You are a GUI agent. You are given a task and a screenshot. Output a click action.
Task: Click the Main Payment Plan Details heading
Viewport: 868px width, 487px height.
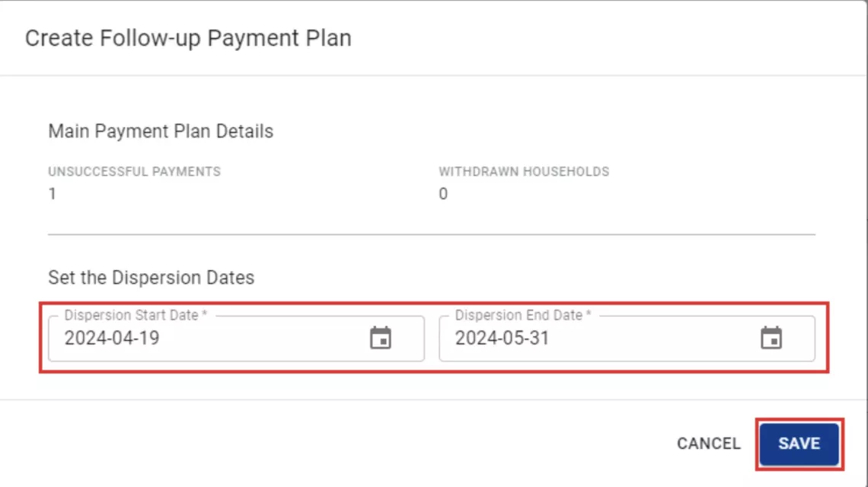(x=161, y=131)
